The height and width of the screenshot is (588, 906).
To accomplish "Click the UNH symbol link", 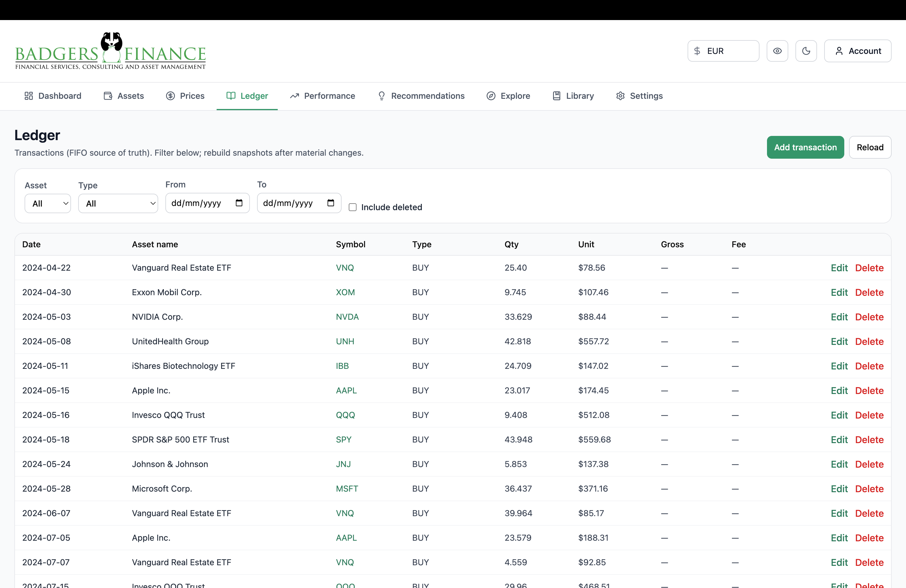I will pos(345,342).
